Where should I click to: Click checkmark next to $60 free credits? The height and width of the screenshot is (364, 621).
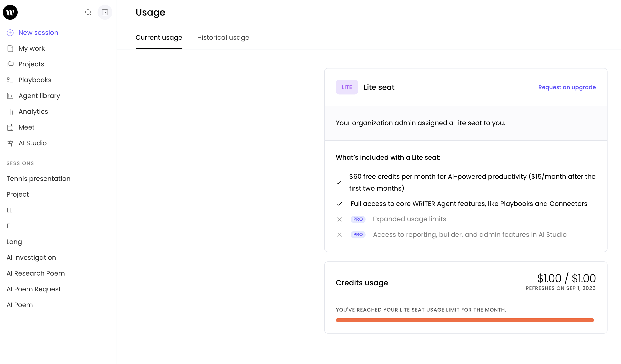339,182
